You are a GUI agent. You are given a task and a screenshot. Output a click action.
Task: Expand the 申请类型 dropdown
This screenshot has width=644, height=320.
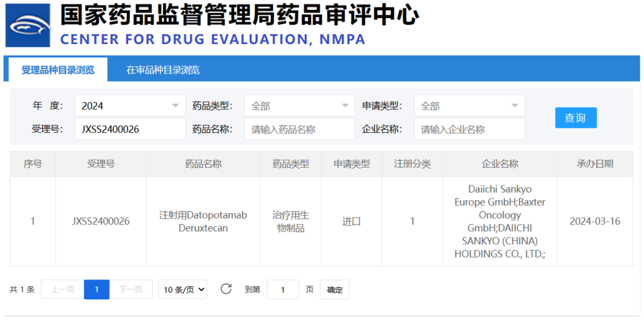tap(469, 106)
